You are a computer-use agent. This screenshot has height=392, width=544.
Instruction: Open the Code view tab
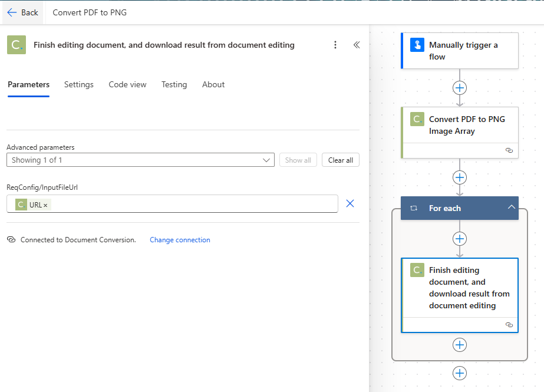127,84
